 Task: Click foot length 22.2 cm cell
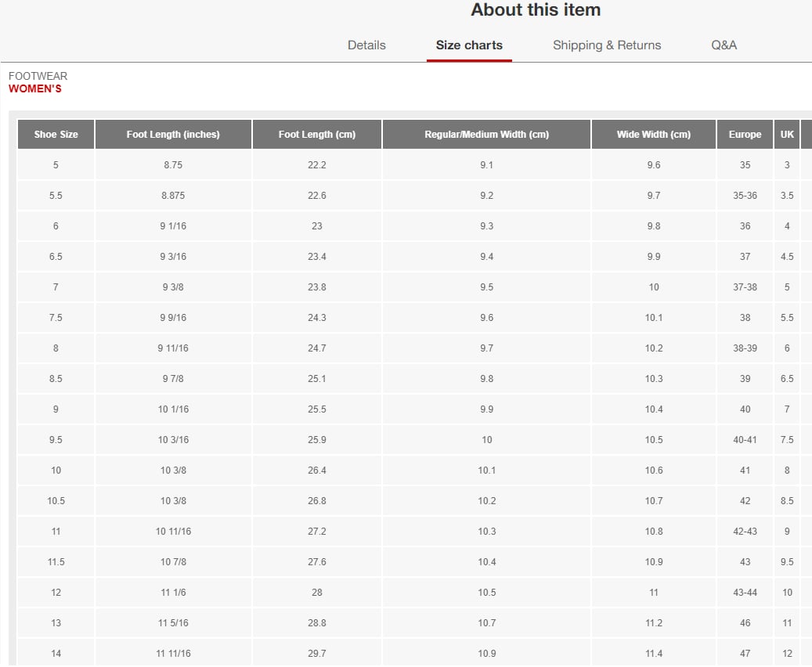[317, 164]
